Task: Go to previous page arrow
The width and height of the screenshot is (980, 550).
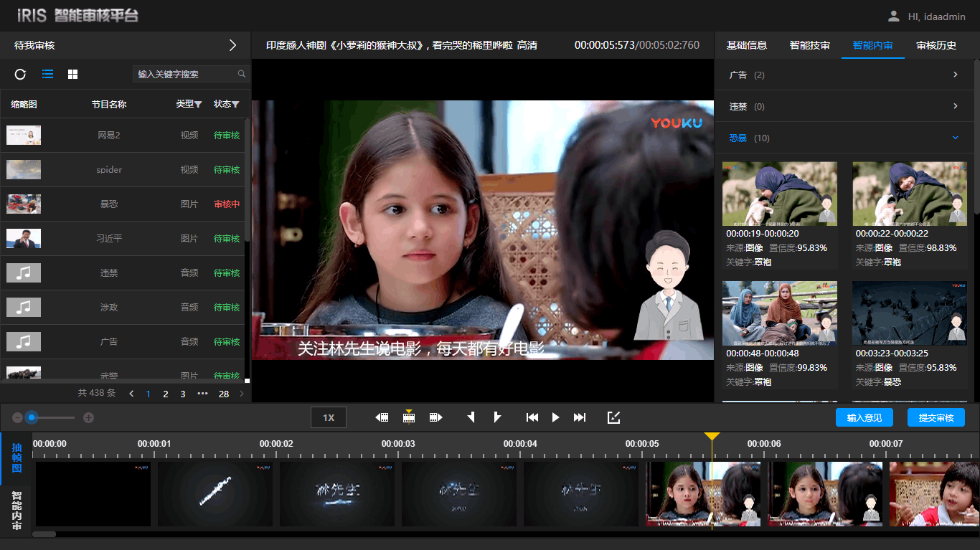Action: click(x=131, y=394)
